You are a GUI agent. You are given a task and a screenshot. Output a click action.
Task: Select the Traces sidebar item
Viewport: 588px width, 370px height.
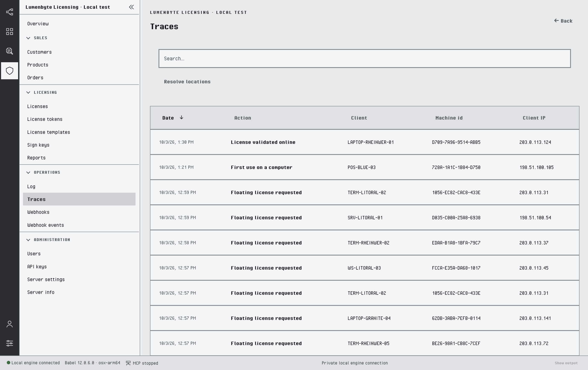coord(79,199)
